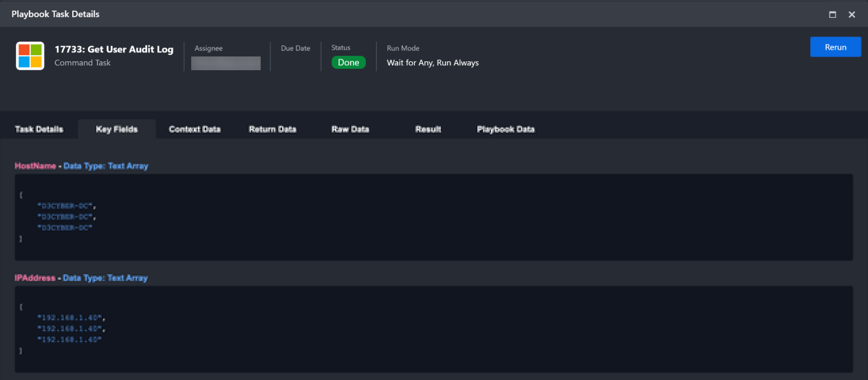Click the IPAddress field label

pos(35,278)
